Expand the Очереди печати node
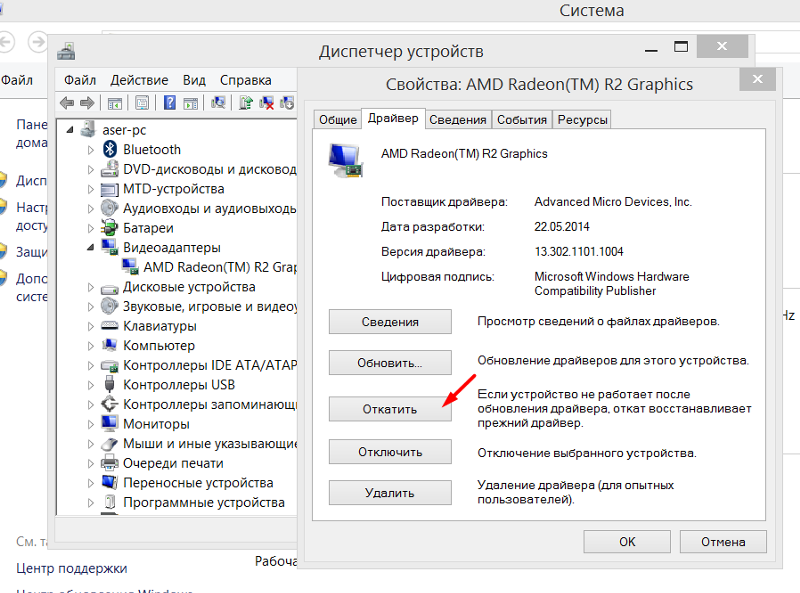This screenshot has height=593, width=800. tap(90, 463)
